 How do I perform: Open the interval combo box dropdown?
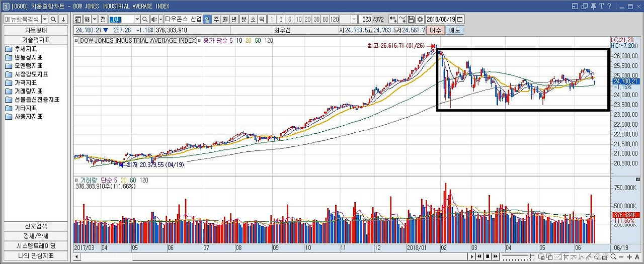354,19
